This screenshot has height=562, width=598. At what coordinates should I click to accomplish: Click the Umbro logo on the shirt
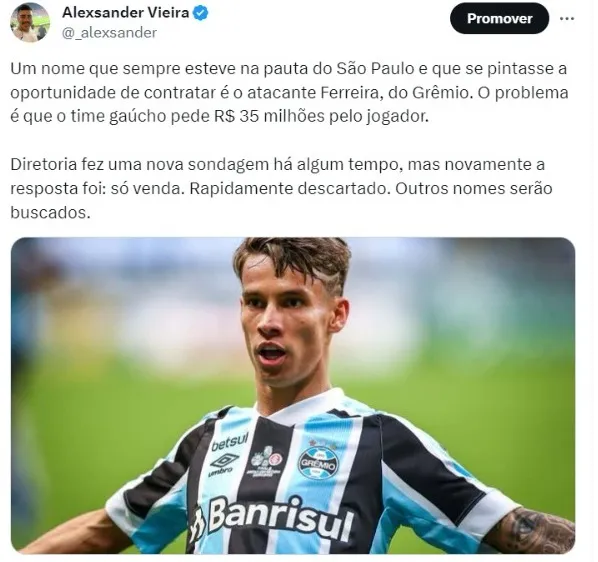(x=223, y=465)
